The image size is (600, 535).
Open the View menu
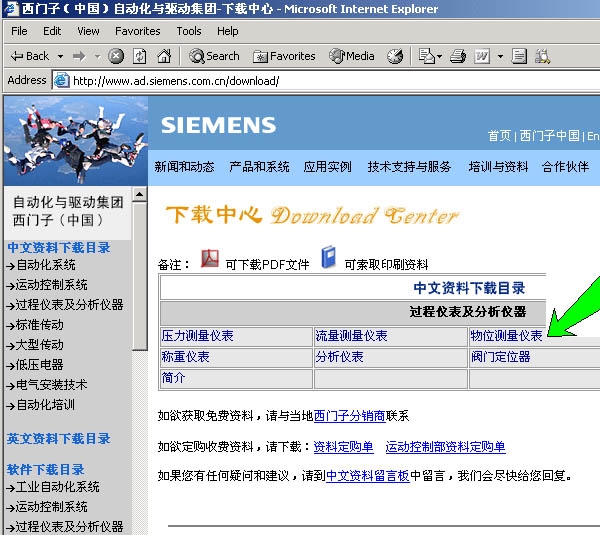88,31
